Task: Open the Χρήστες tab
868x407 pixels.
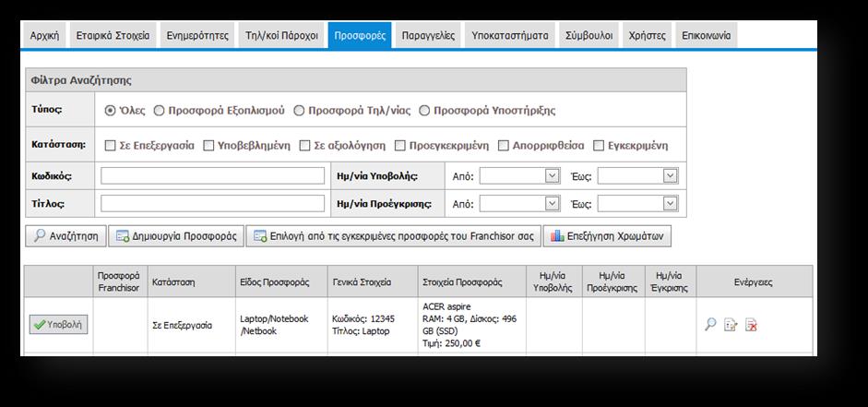Action: click(x=648, y=35)
